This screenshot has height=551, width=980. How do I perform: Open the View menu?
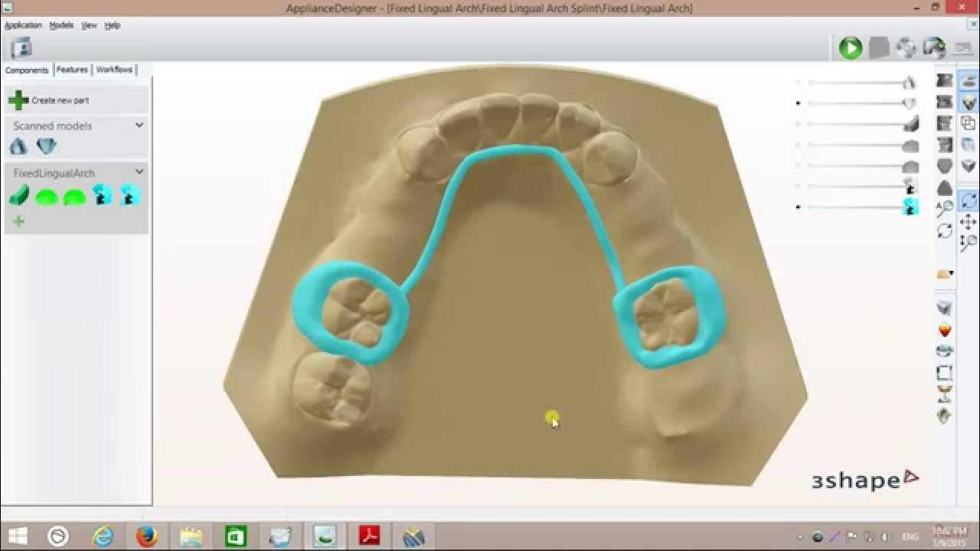[90, 25]
